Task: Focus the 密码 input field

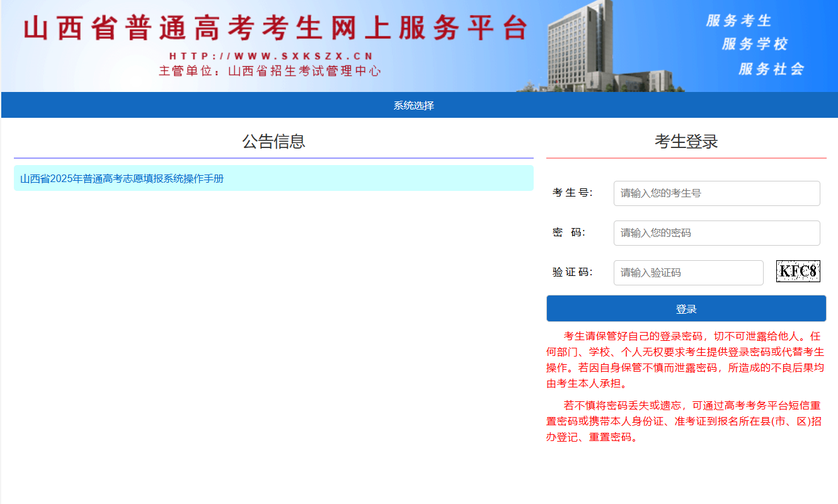Action: click(x=716, y=233)
